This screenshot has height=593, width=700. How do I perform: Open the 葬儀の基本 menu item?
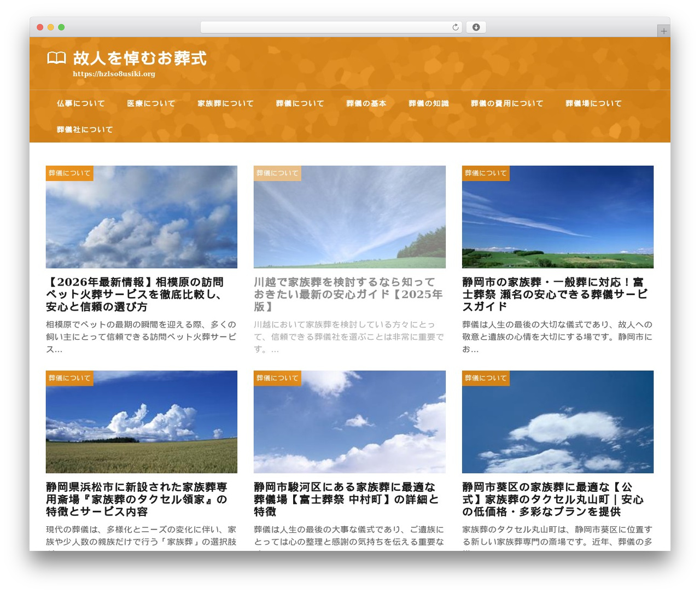click(x=366, y=103)
